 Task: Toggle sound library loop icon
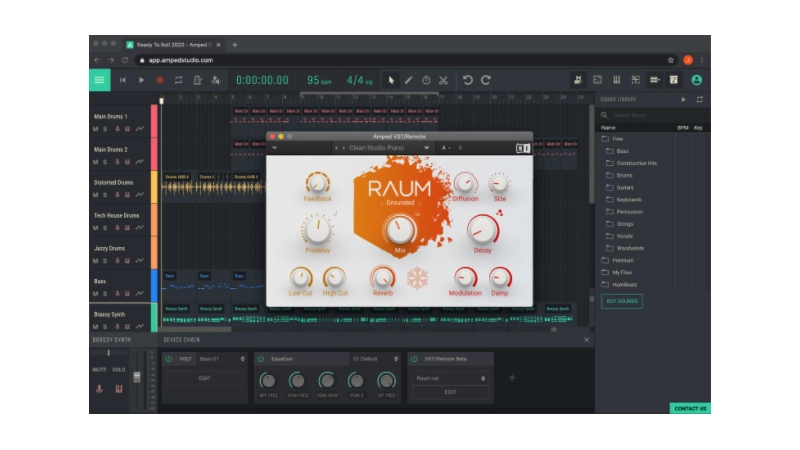[699, 99]
